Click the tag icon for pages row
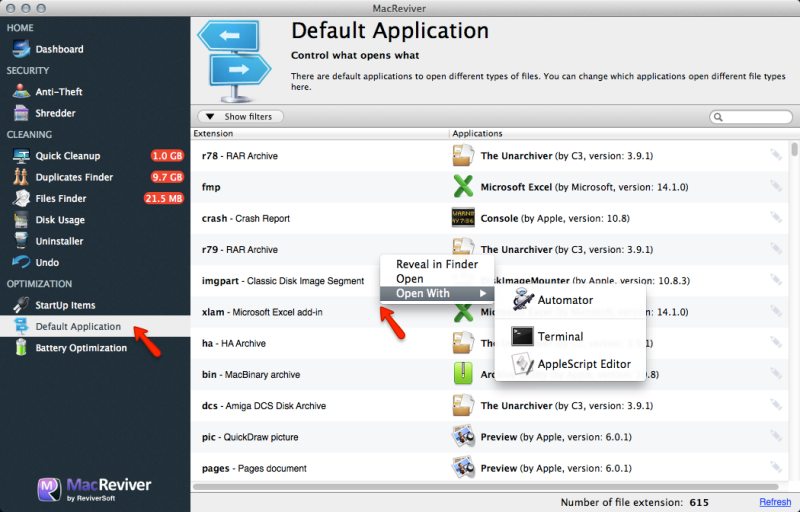The height and width of the screenshot is (512, 800). point(776,468)
